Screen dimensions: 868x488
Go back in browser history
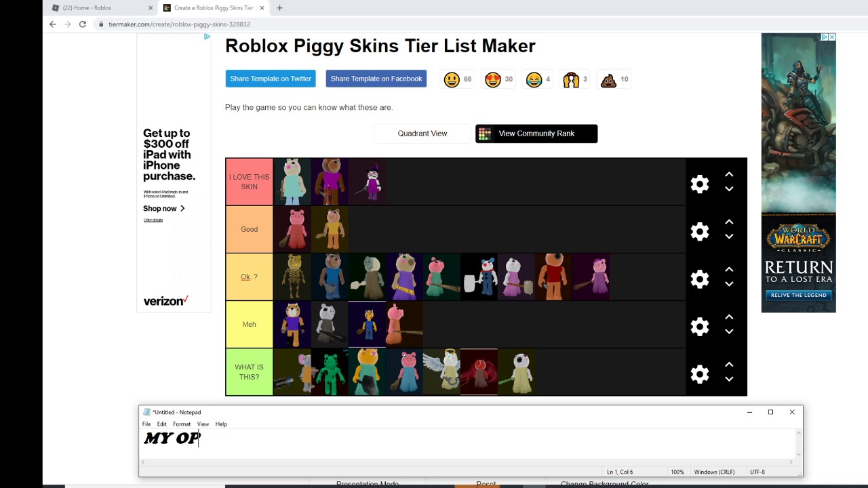[x=53, y=24]
